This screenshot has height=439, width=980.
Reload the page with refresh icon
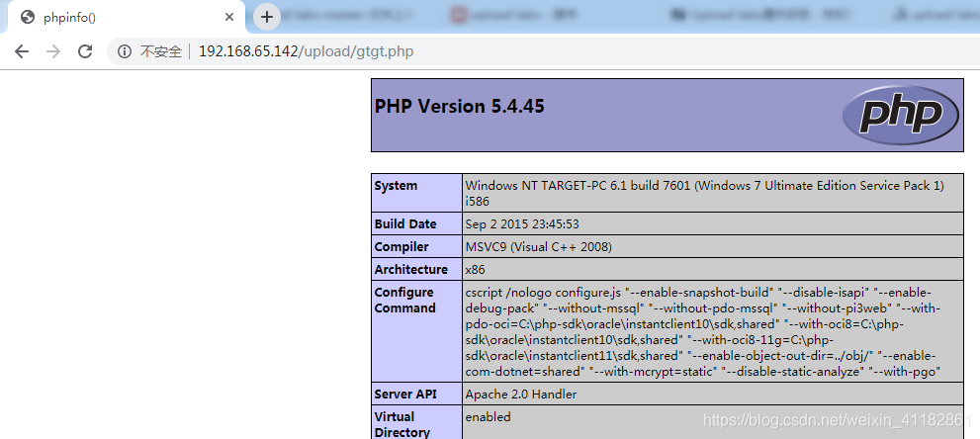click(x=85, y=51)
